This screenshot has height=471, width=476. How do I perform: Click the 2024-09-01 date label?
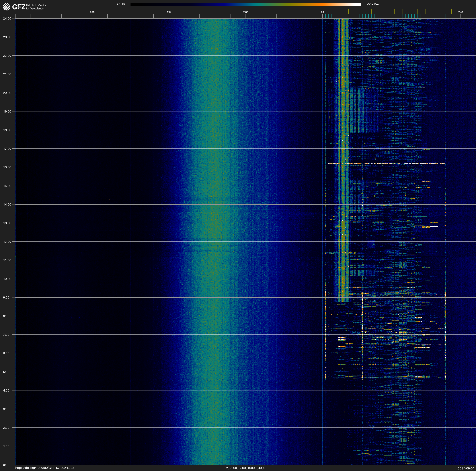466,468
